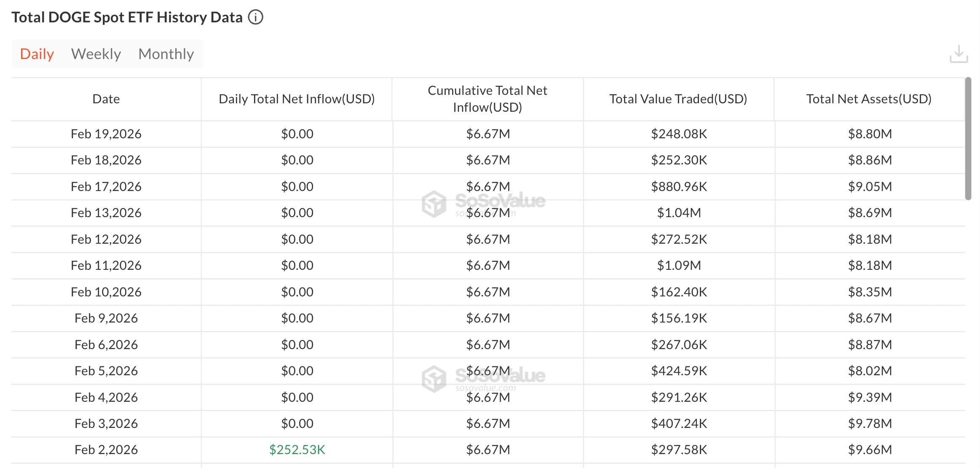
Task: Click the $8.02M net assets cell
Action: [x=870, y=371]
